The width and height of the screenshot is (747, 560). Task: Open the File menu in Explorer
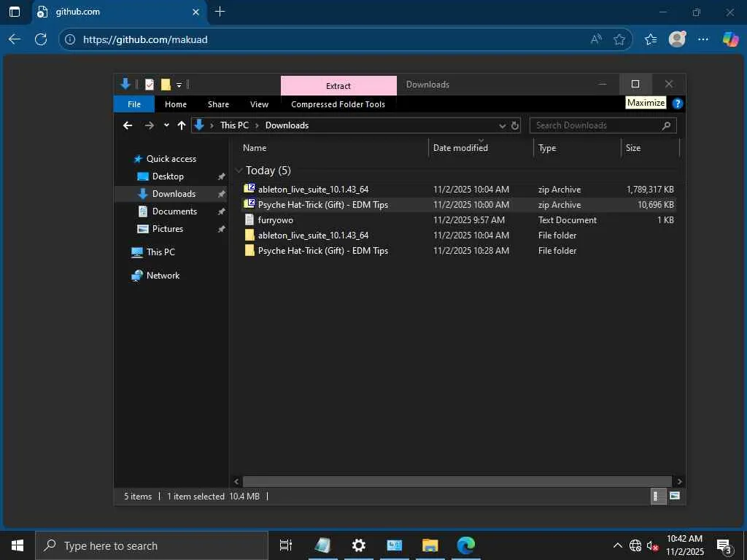coord(134,104)
